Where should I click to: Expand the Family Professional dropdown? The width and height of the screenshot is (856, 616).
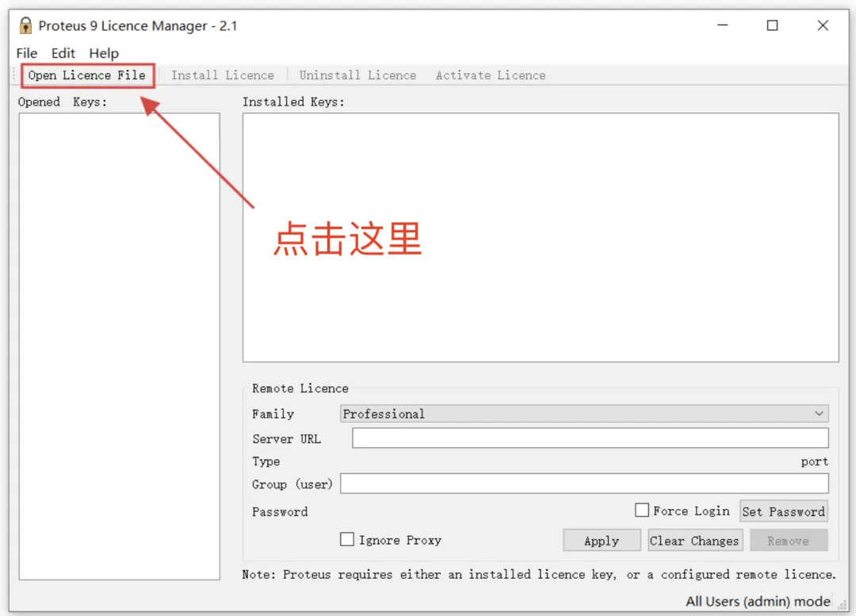coord(584,413)
